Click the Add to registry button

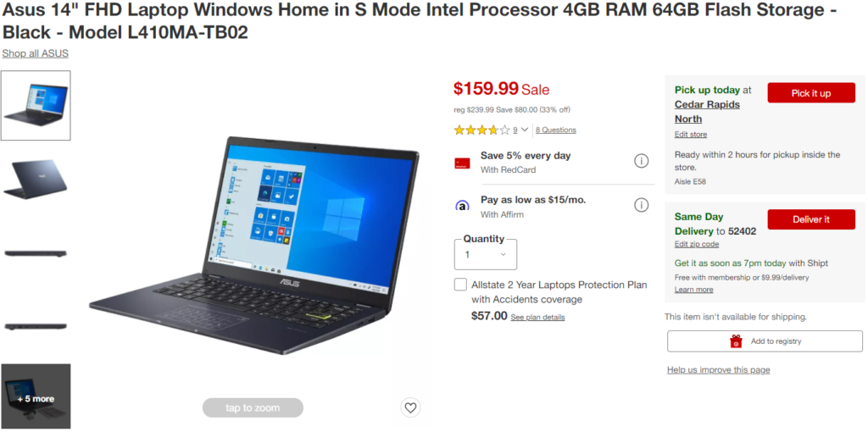point(765,341)
